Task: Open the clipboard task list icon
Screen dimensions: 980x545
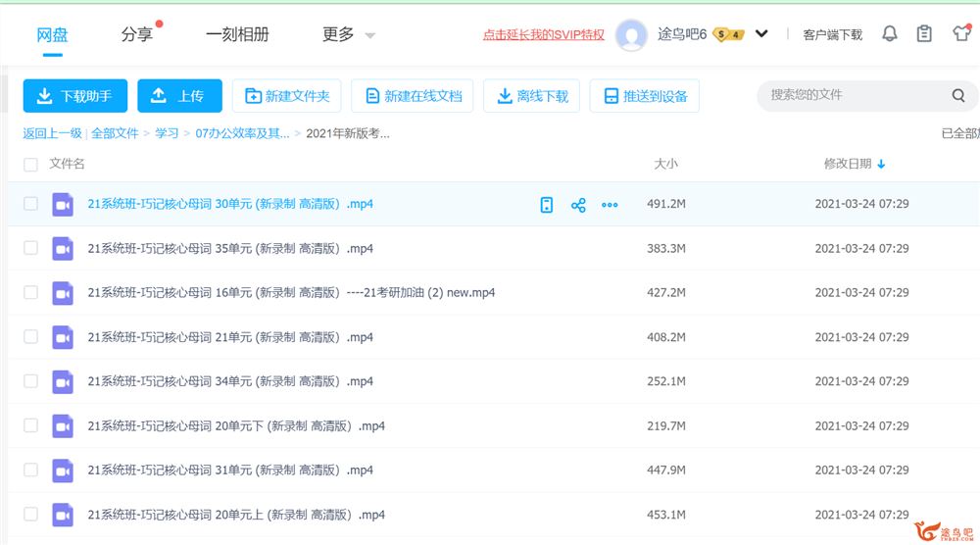Action: click(924, 33)
